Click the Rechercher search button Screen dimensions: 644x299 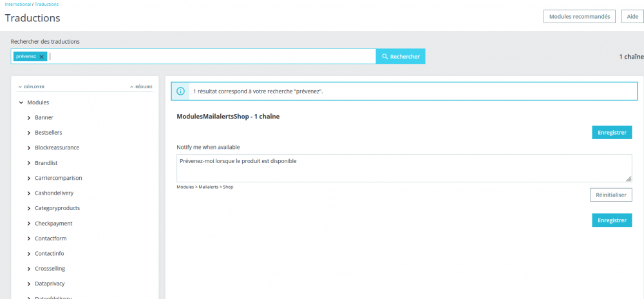pos(401,57)
